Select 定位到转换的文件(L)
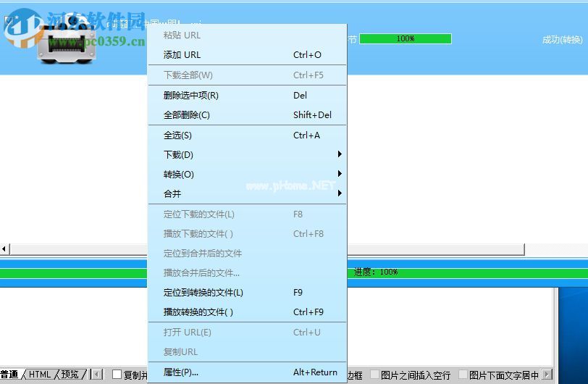 point(247,293)
